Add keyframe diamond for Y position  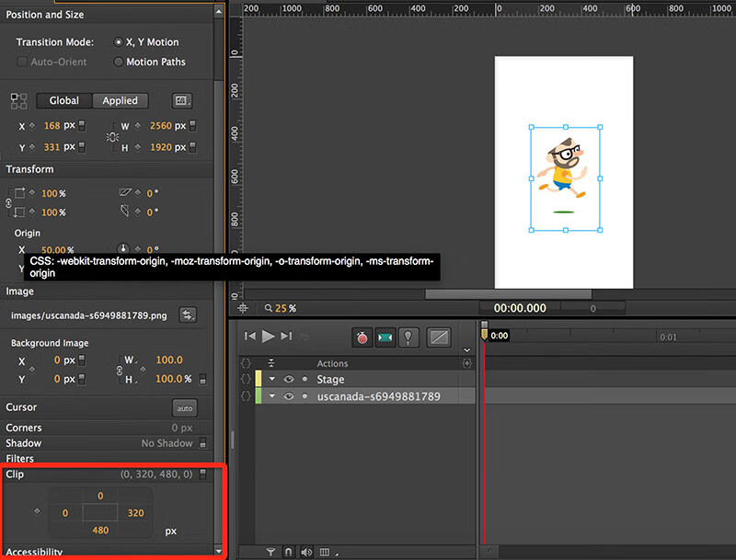click(x=32, y=147)
